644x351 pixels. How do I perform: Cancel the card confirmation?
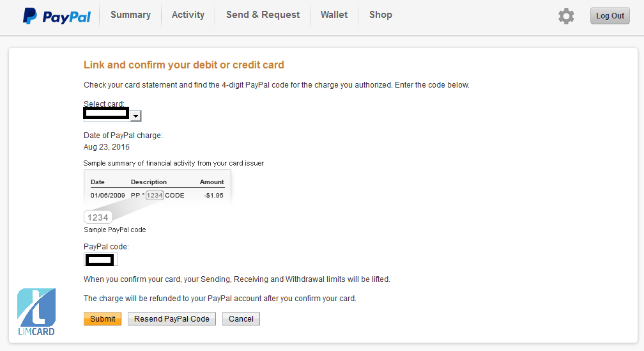click(x=241, y=318)
